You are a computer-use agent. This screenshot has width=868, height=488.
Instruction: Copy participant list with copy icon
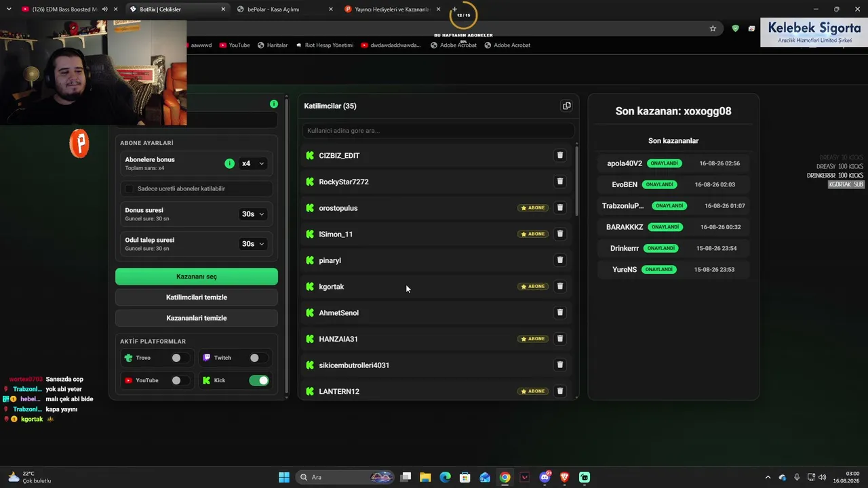[566, 106]
